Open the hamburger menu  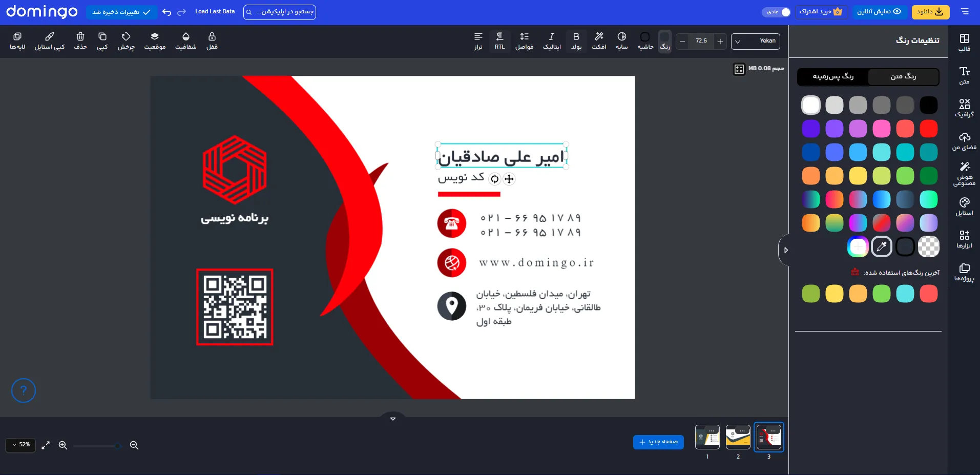[965, 12]
